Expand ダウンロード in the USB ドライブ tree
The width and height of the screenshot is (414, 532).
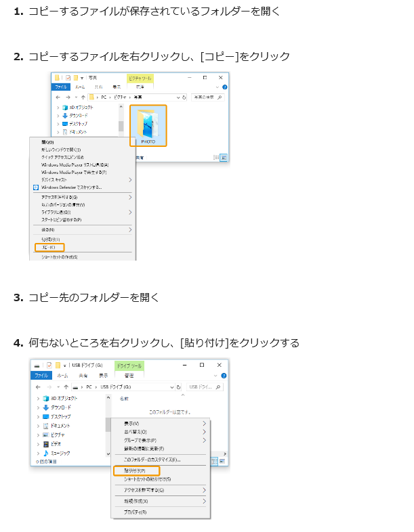pyautogui.click(x=38, y=407)
